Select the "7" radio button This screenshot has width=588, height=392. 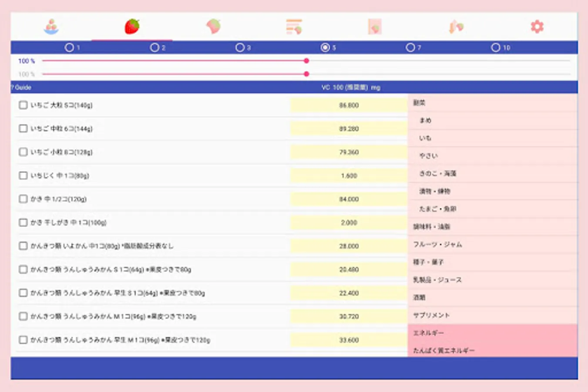[410, 48]
